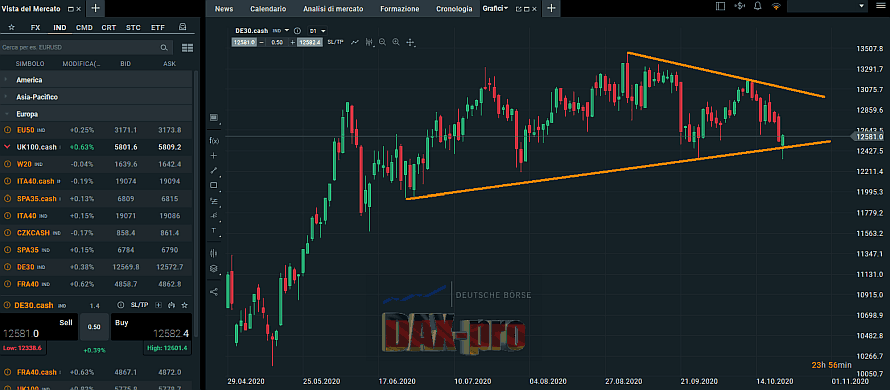Switch to the CMD category tab
The image size is (890, 390).
click(84, 27)
